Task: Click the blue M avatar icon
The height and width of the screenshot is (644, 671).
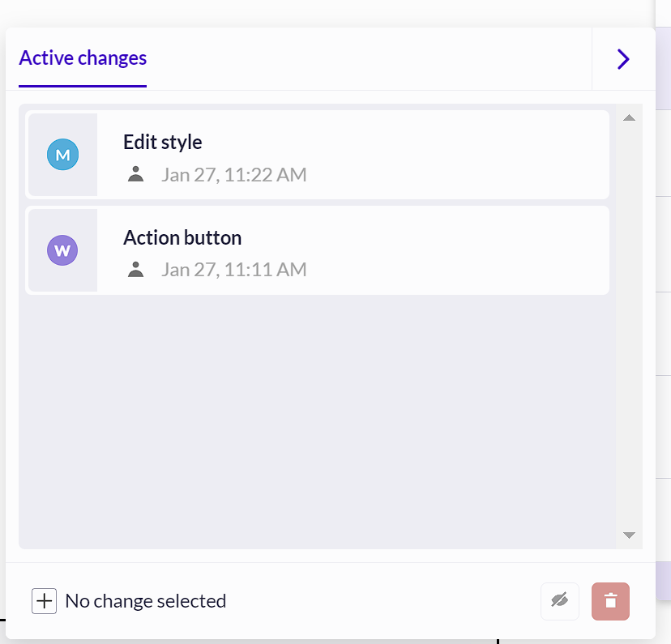Action: [62, 155]
